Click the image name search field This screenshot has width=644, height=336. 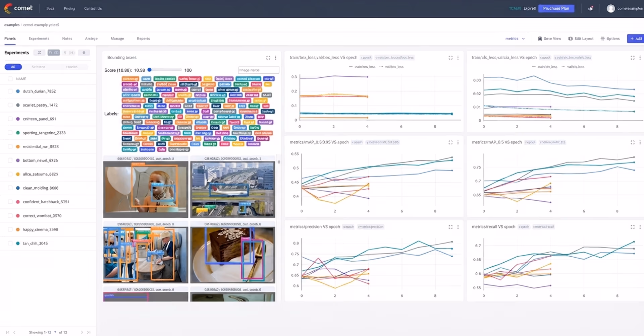(x=259, y=70)
